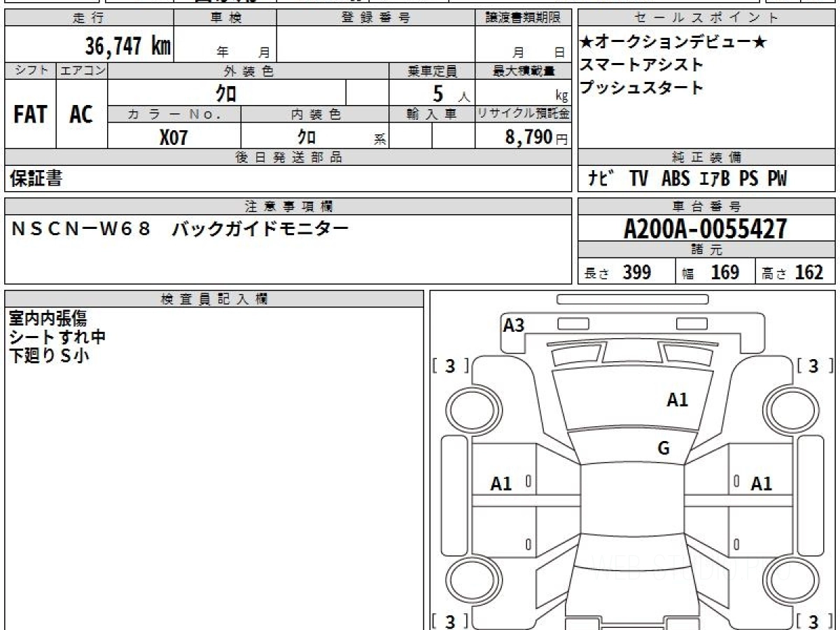Select the FAT shift value
Viewport: 840px width, 630px height.
pyautogui.click(x=30, y=115)
